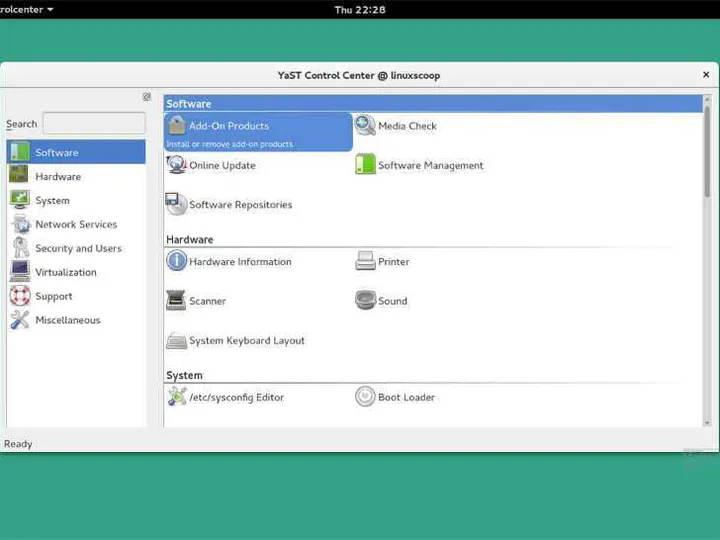Image resolution: width=720 pixels, height=540 pixels.
Task: Click the Boot Loader label
Action: (x=406, y=398)
